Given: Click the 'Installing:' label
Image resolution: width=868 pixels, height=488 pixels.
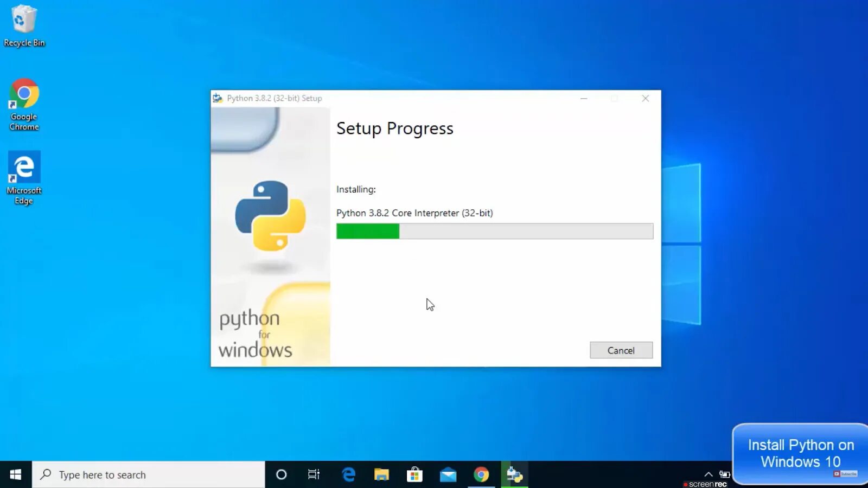Looking at the screenshot, I should pyautogui.click(x=356, y=189).
